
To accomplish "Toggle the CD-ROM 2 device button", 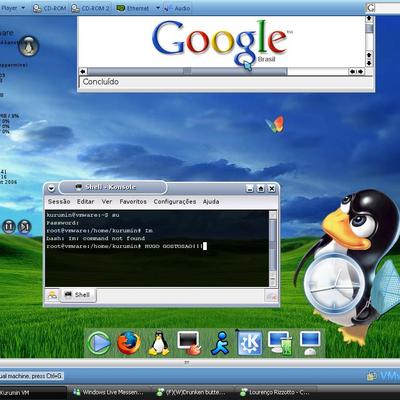I will pyautogui.click(x=91, y=8).
